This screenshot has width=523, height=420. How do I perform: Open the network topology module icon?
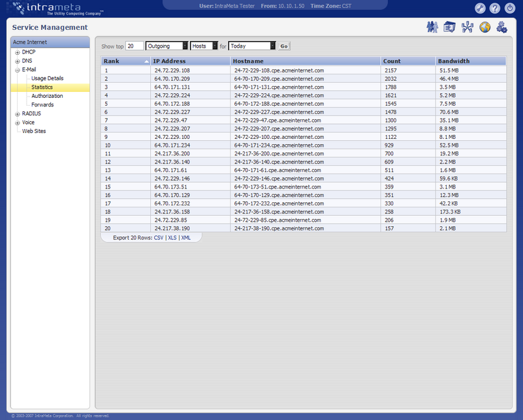pyautogui.click(x=468, y=27)
